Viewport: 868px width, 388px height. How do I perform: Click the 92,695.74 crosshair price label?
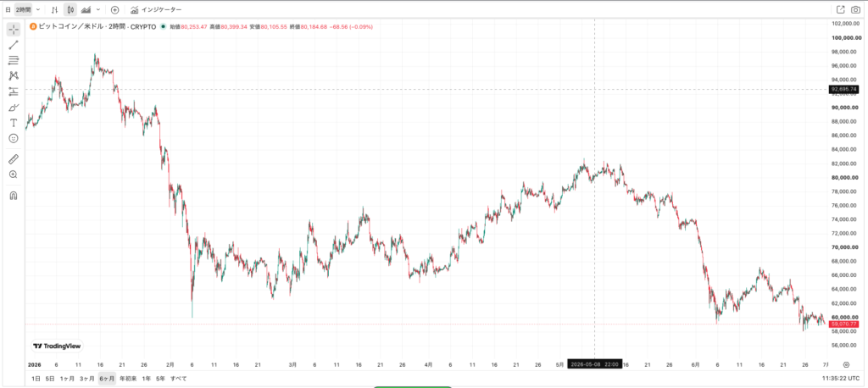(x=844, y=89)
